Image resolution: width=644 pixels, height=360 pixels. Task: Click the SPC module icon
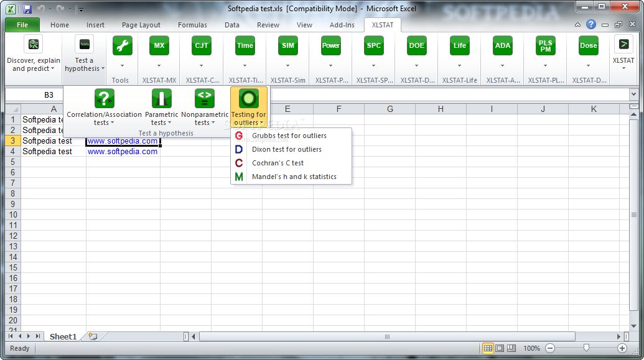point(374,45)
